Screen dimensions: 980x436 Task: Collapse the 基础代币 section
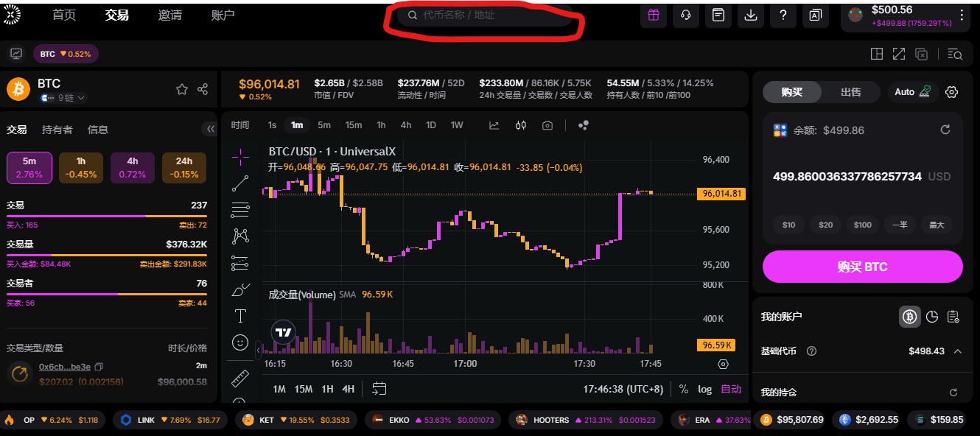(x=958, y=351)
